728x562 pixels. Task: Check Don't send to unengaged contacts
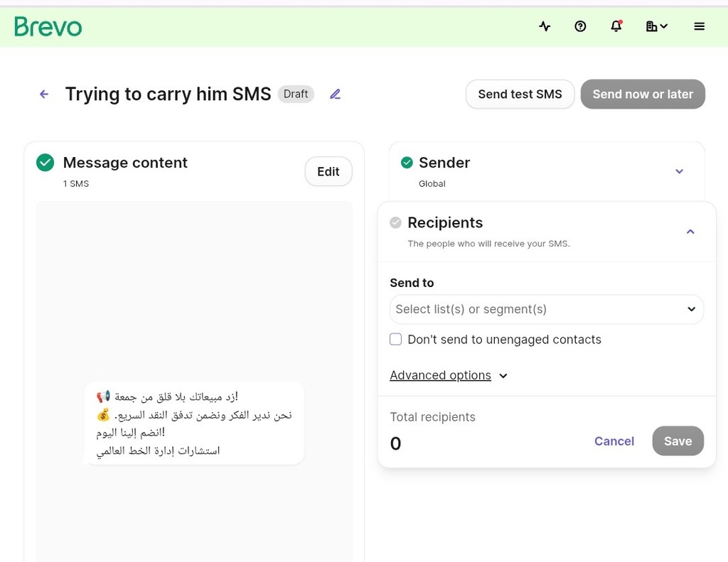point(395,339)
